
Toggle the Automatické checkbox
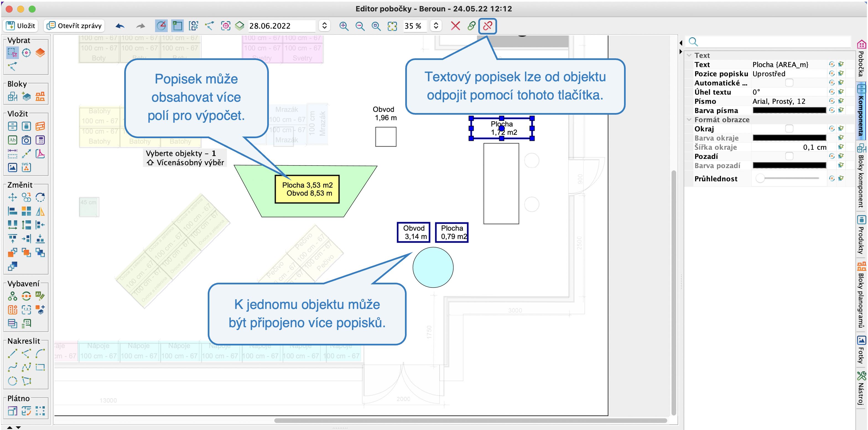coord(789,83)
